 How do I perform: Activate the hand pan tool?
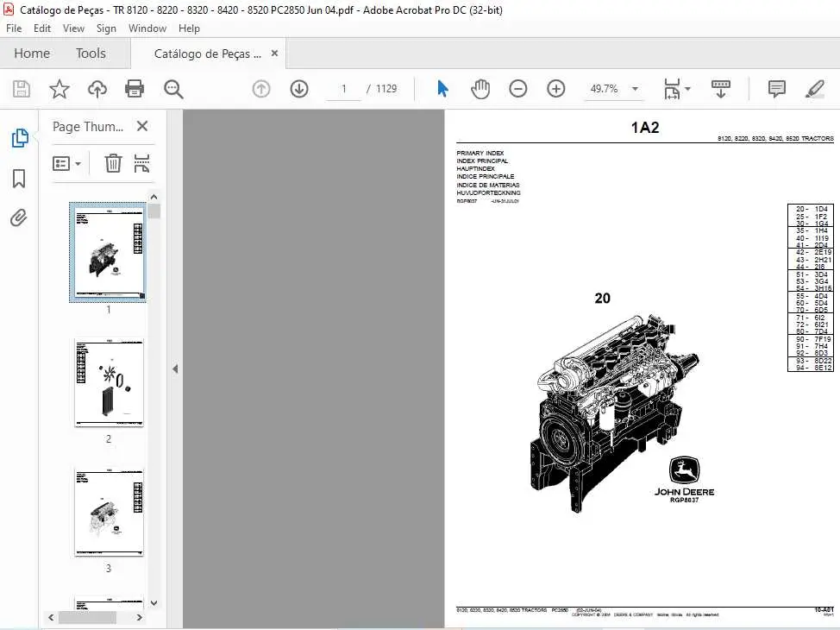(480, 89)
